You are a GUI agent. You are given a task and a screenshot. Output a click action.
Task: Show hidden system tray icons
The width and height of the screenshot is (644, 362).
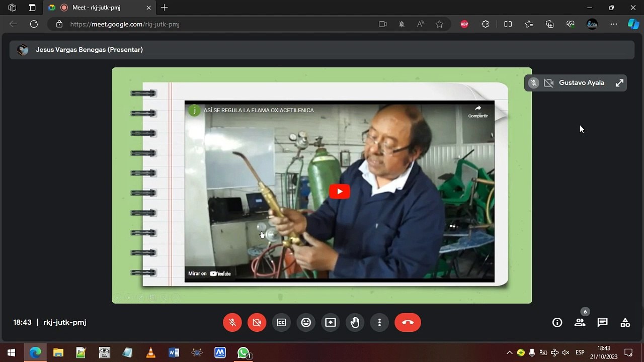click(x=509, y=352)
